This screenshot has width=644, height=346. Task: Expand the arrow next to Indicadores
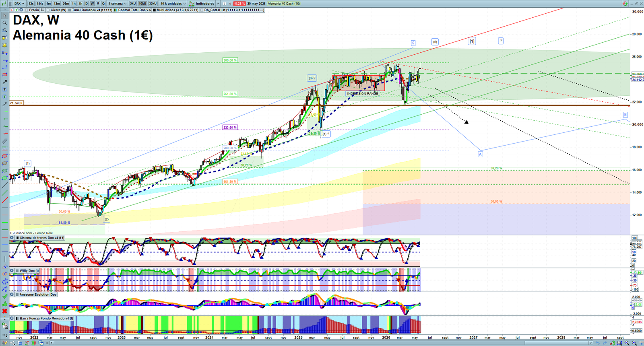(x=218, y=4)
